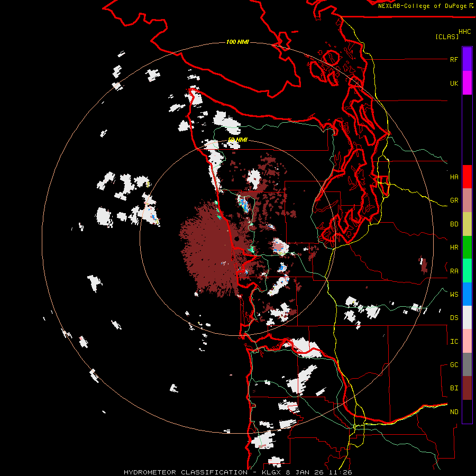Screen dimensions: 476x476
Task: Select the IC ice crystals pink swatch
Action: pyautogui.click(x=467, y=341)
